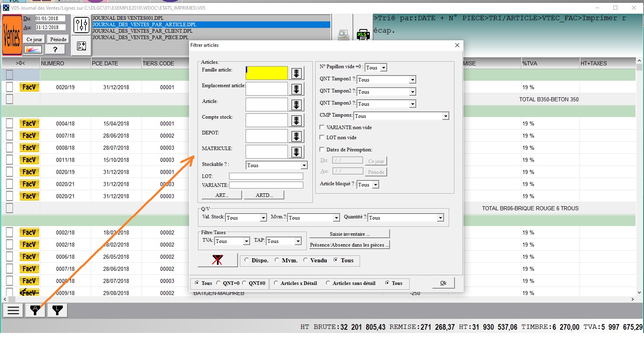Click FacV icon of row 0004/18

(29, 123)
